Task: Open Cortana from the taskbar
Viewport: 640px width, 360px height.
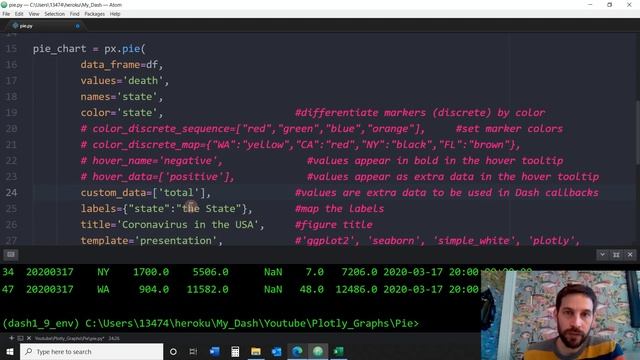Action: pos(173,351)
